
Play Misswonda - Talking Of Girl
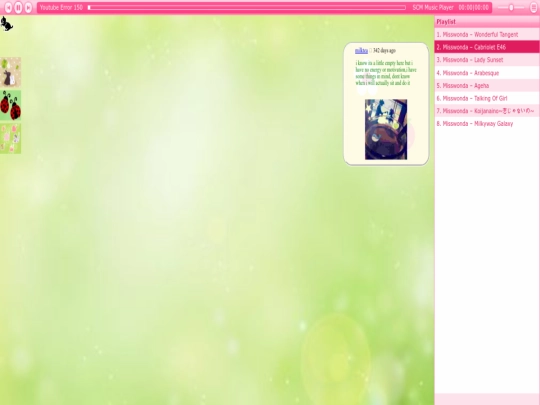(x=487, y=98)
